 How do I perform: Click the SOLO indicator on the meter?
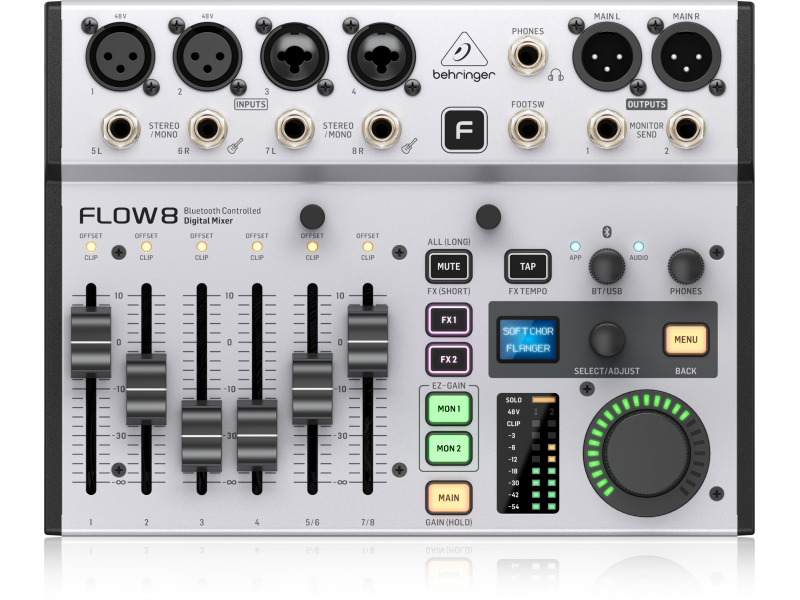click(543, 400)
